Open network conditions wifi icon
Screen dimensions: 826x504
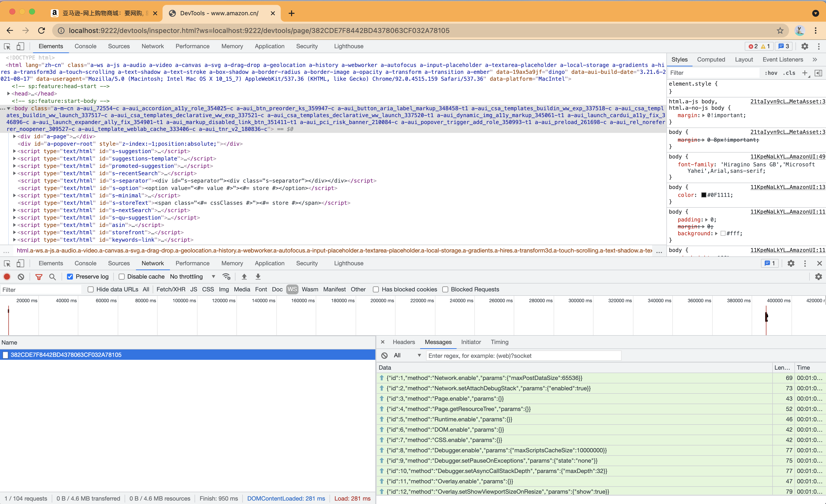226,277
